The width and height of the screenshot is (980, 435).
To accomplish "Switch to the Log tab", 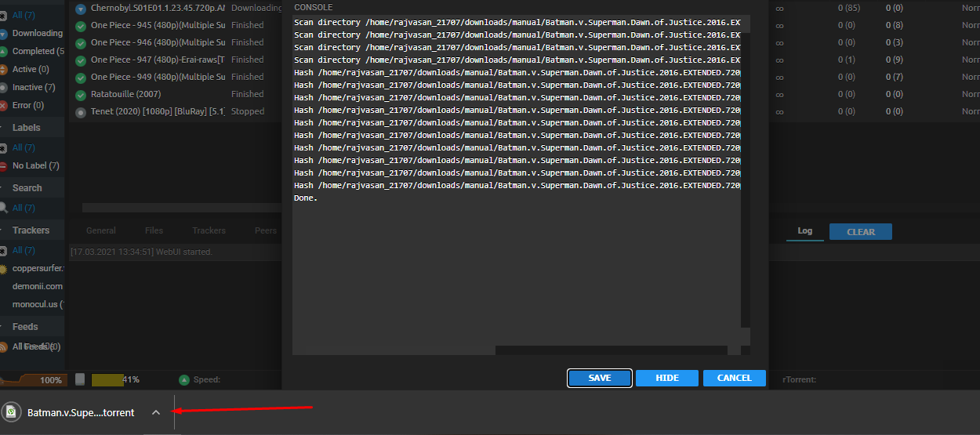I will [x=805, y=231].
